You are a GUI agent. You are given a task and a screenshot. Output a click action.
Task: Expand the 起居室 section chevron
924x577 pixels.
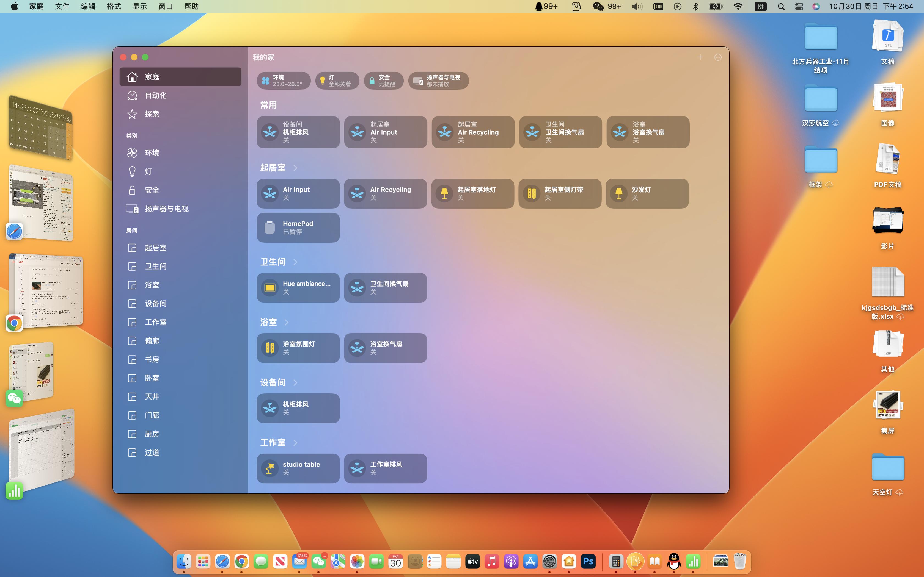295,168
